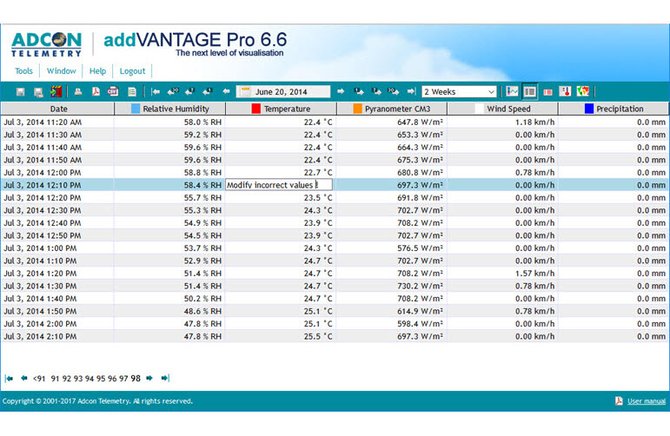The image size is (670, 436).
Task: Jump to latest date with toolbar arrow-to-bar icon
Action: pos(411,91)
